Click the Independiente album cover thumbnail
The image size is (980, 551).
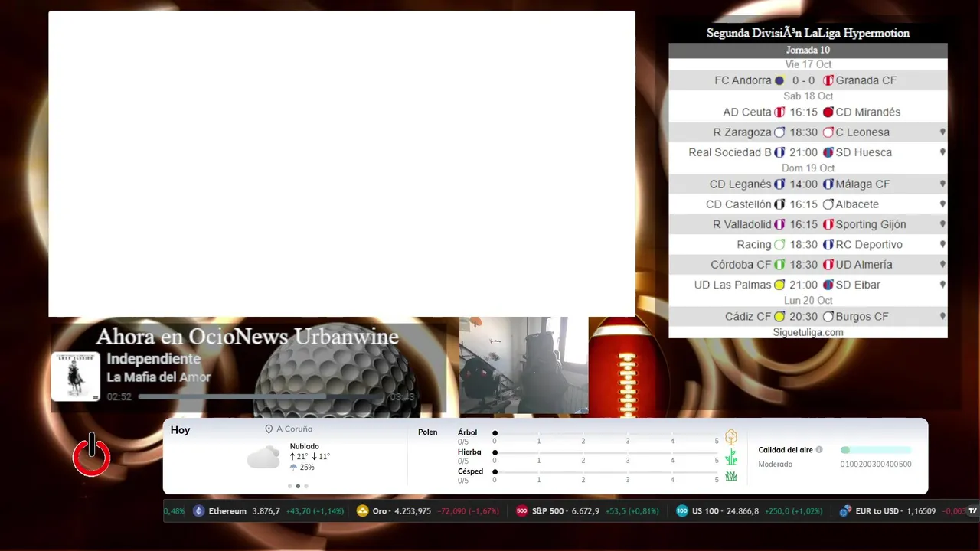(76, 377)
